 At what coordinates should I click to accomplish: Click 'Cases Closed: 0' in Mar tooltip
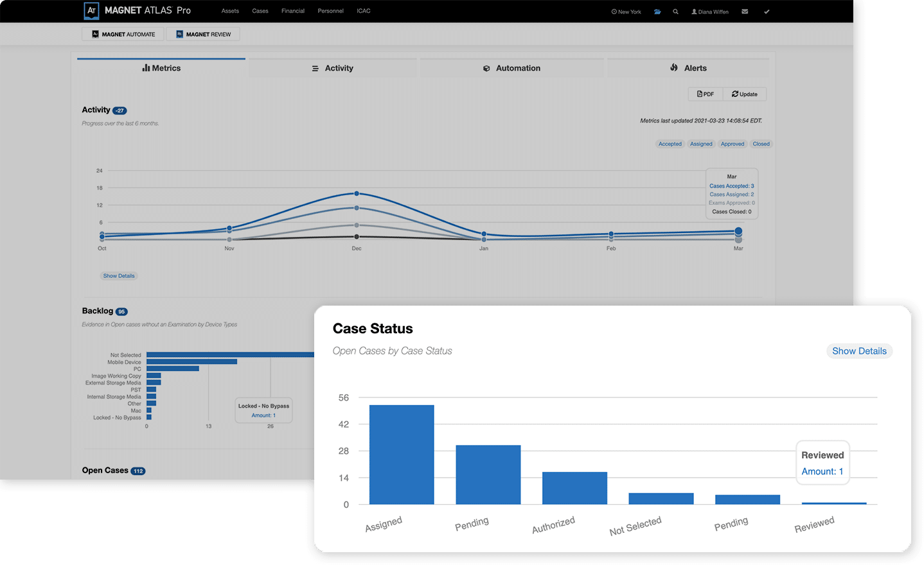732,212
